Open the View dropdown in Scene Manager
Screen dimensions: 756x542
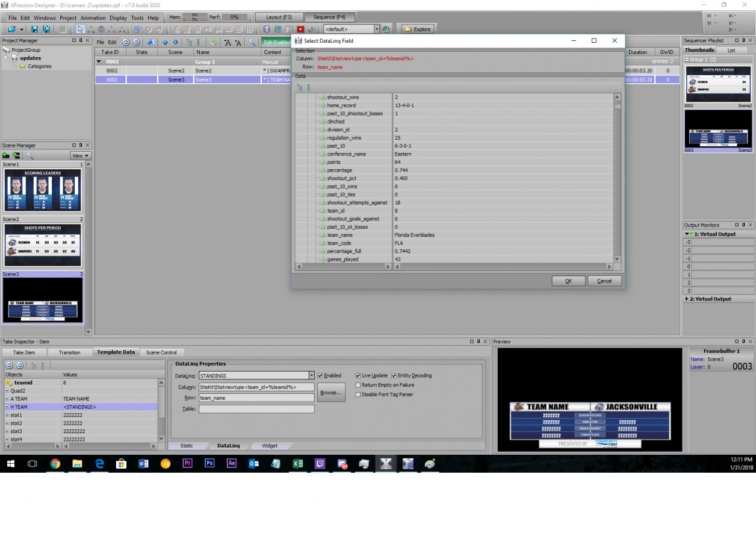[81, 155]
